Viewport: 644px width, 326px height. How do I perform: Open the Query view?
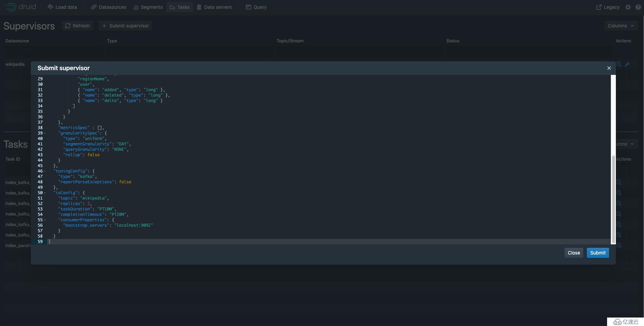point(256,7)
